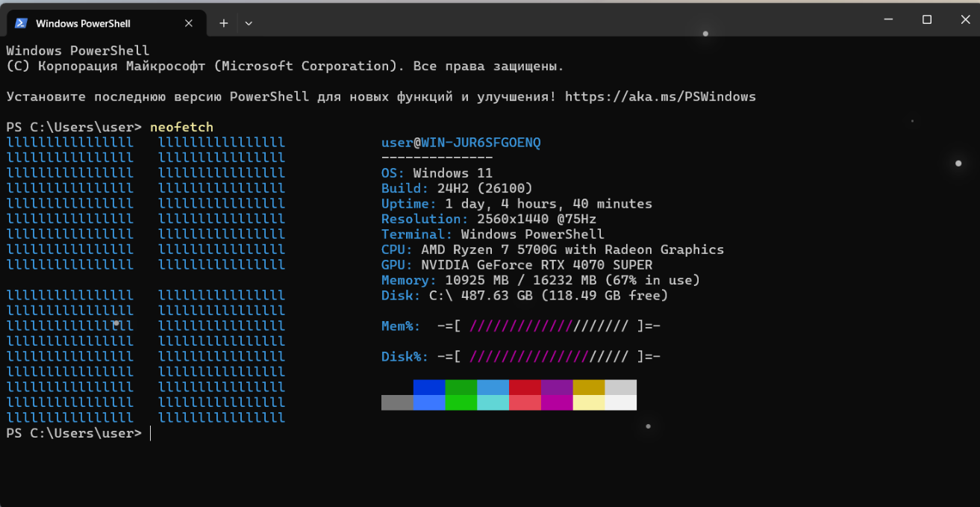Click the neofetch command text
The height and width of the screenshot is (507, 980).
coord(181,127)
